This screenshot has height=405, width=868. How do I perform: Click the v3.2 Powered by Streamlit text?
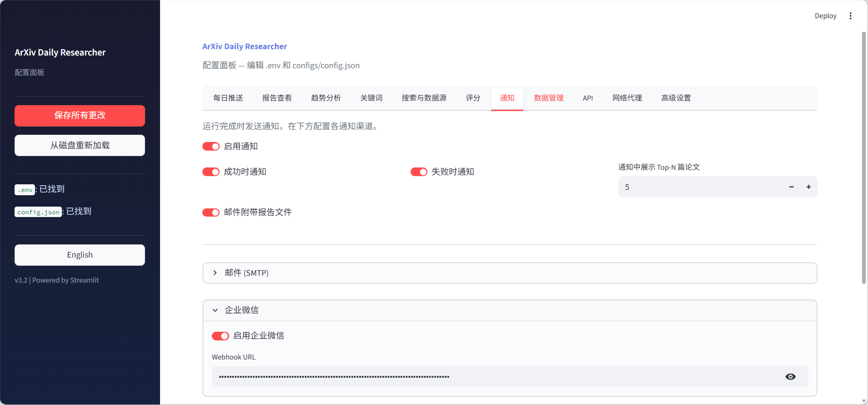pyautogui.click(x=57, y=280)
